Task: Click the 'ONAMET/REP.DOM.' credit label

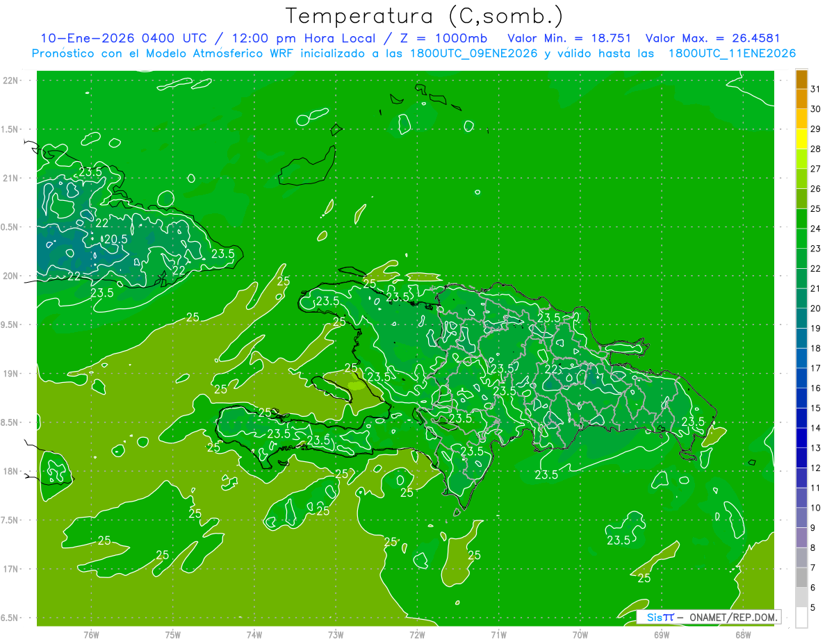Action: 733,618
